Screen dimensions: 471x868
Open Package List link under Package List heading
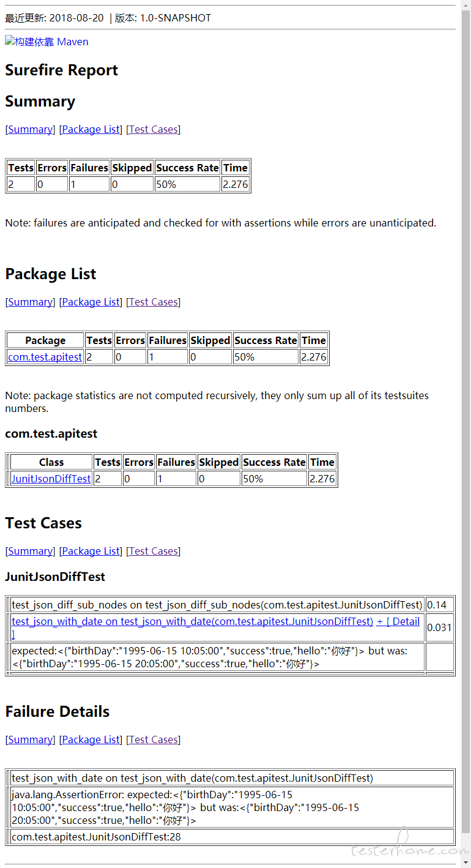tap(91, 302)
